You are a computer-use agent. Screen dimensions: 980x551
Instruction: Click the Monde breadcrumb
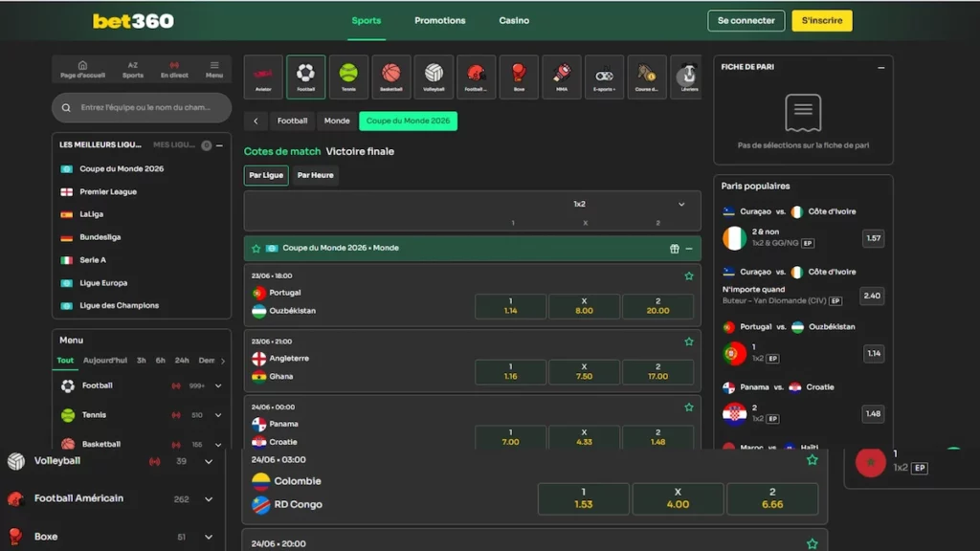(x=337, y=121)
